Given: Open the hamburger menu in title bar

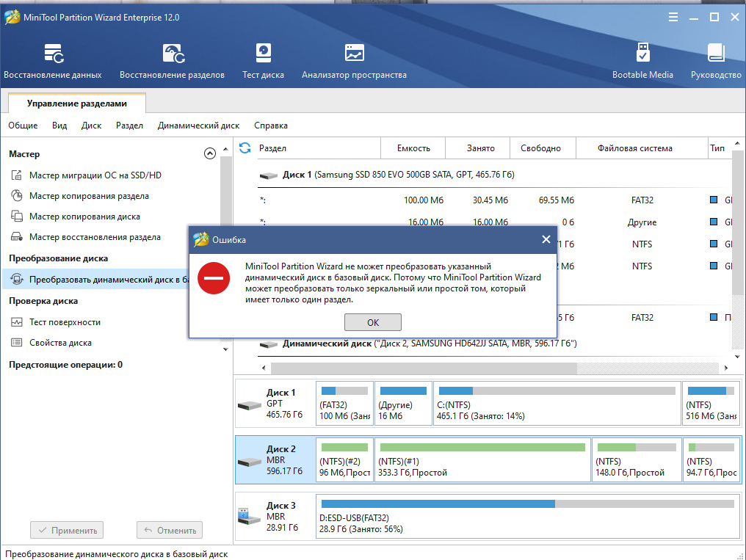Looking at the screenshot, I should point(673,17).
